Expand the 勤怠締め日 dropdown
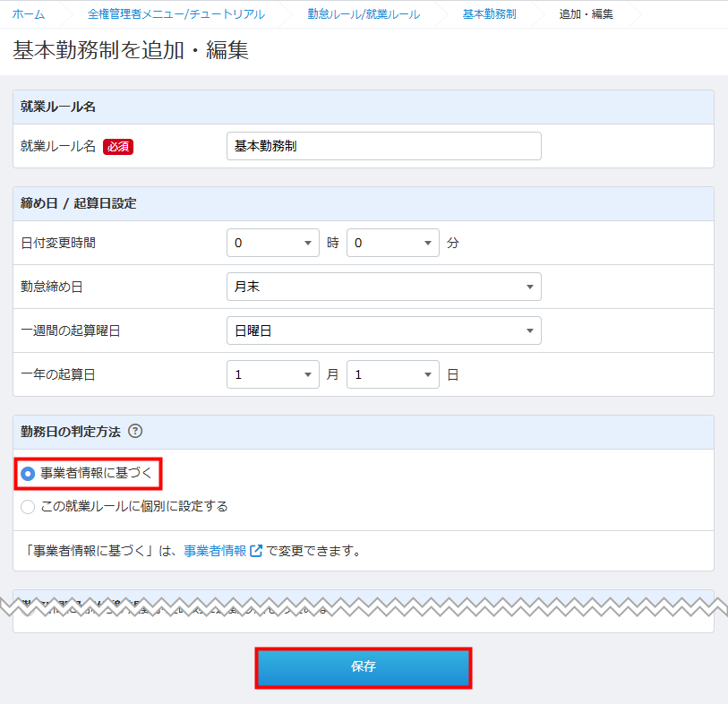This screenshot has width=728, height=704. click(383, 287)
